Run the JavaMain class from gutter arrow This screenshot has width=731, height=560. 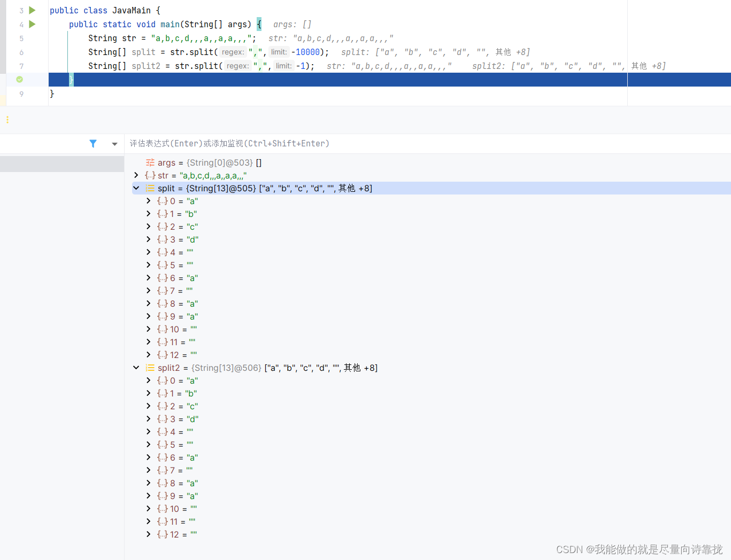32,10
